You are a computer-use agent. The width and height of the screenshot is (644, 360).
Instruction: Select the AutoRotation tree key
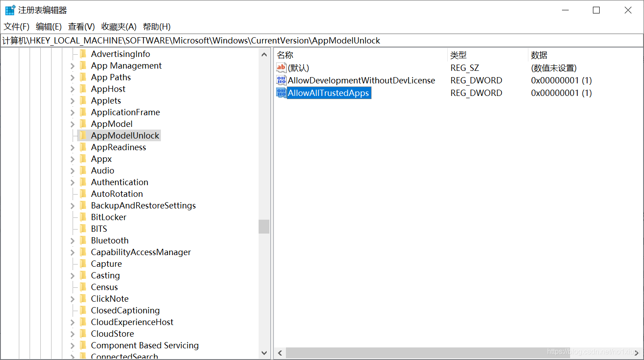click(117, 194)
